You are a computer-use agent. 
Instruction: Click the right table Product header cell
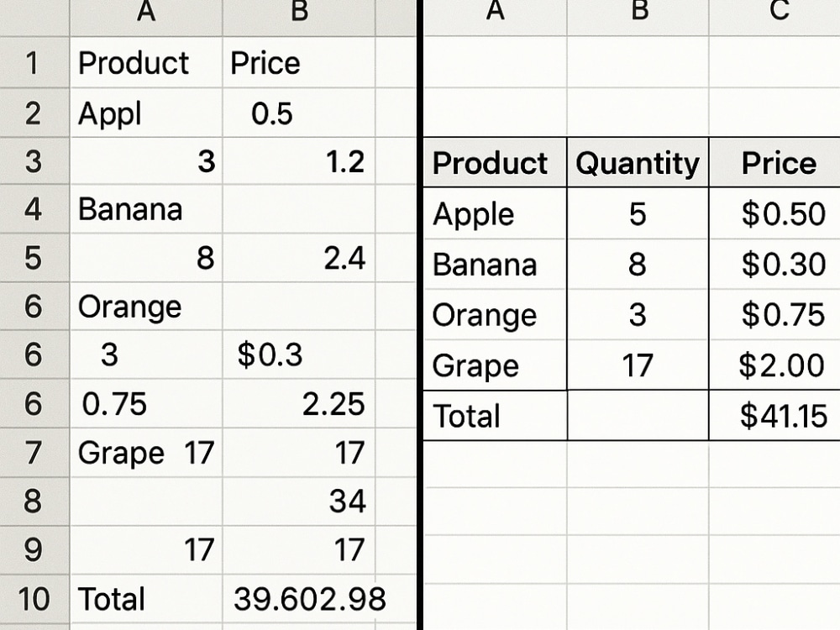495,162
